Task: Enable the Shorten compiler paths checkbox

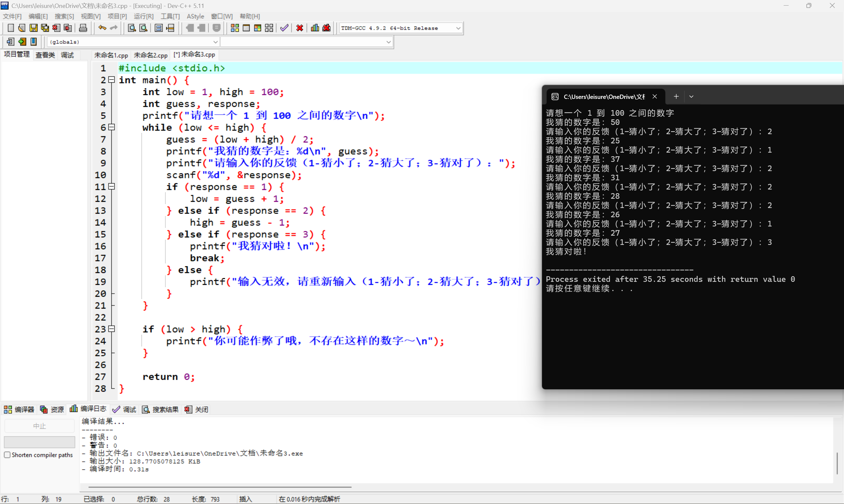Action: tap(7, 455)
